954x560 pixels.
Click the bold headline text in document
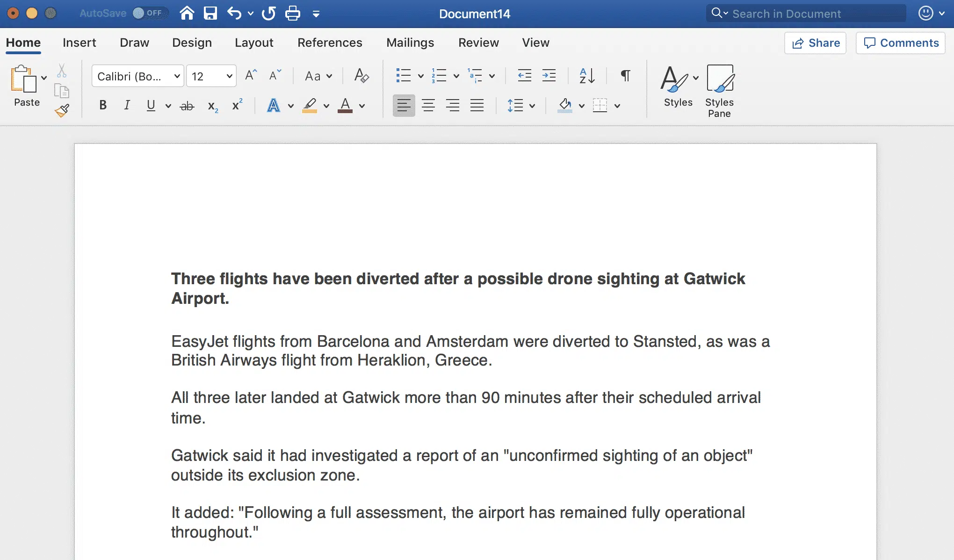(458, 288)
